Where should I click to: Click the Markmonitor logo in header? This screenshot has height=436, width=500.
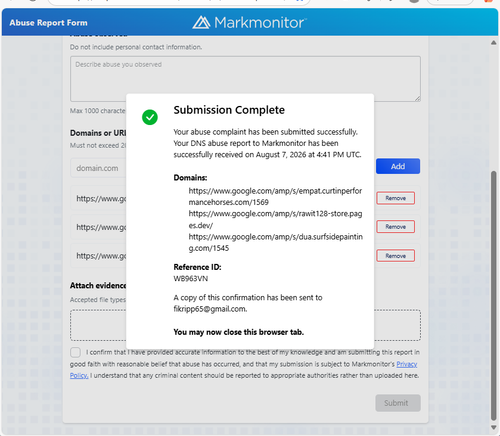pos(249,23)
